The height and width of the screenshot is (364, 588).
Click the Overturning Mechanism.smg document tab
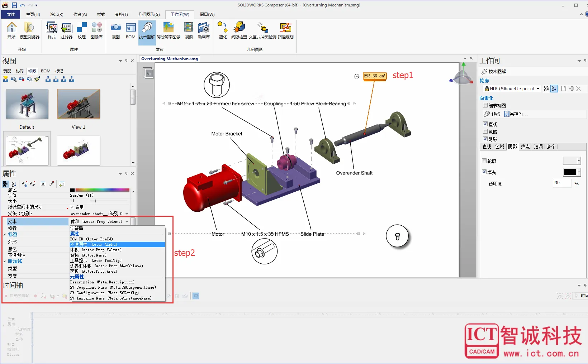169,59
